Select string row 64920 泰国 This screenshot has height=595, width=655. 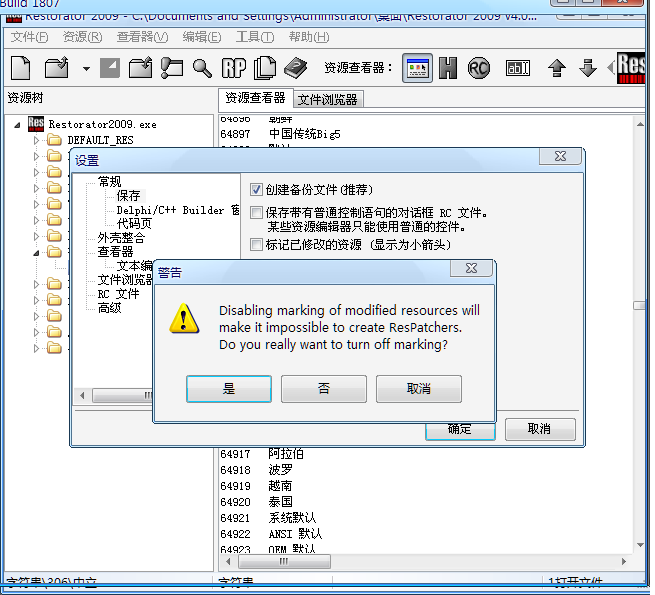point(256,502)
